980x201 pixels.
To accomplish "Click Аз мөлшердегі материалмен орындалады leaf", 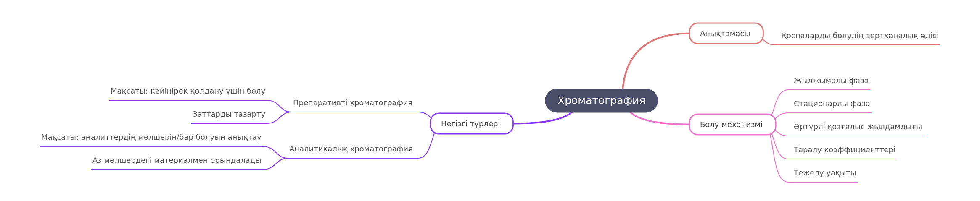I will (x=177, y=160).
